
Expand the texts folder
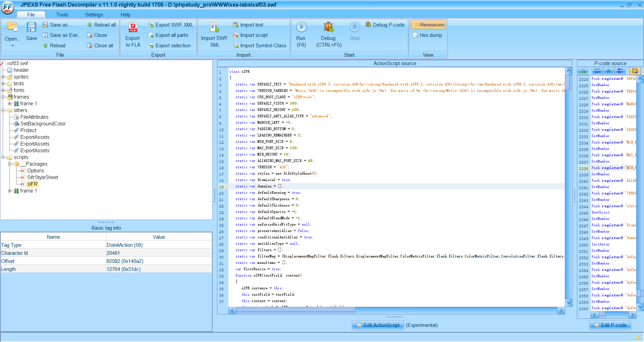point(3,83)
